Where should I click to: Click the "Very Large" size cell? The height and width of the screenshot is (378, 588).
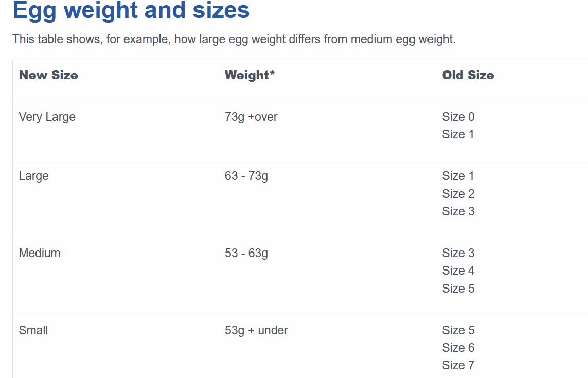pos(47,117)
